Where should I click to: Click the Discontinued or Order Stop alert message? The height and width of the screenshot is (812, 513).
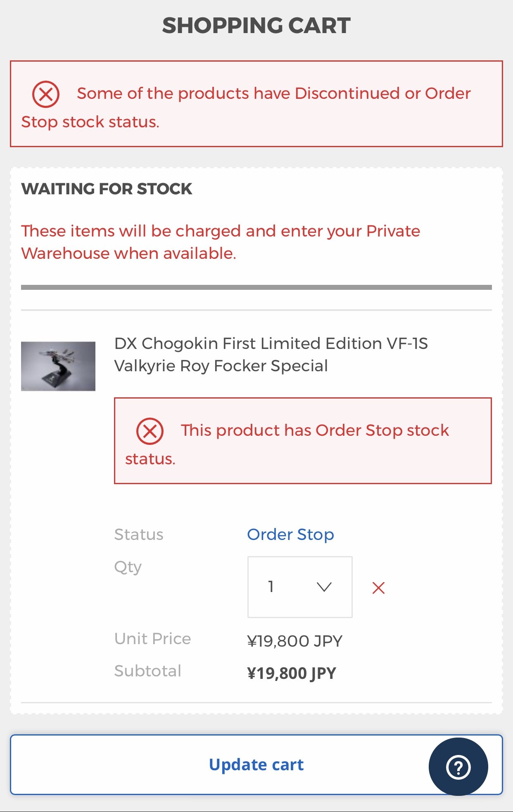coord(256,104)
